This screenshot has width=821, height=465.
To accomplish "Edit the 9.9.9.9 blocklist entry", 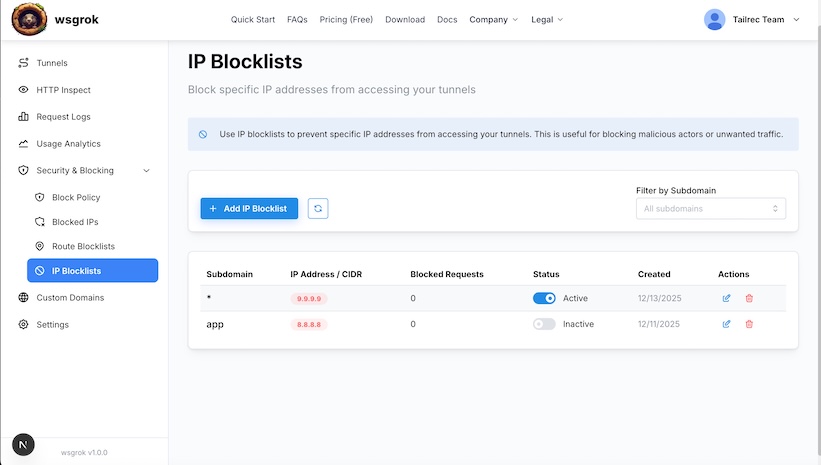I will click(x=726, y=298).
